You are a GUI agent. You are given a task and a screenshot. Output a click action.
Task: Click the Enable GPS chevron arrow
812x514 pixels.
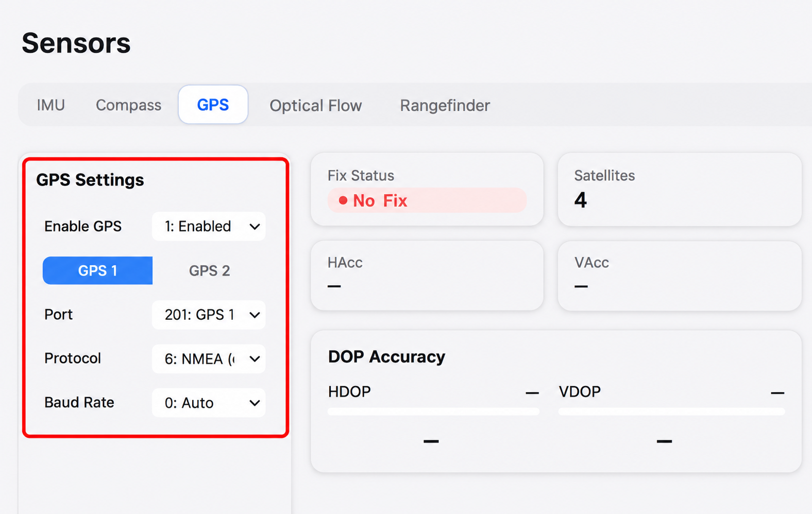pyautogui.click(x=255, y=227)
